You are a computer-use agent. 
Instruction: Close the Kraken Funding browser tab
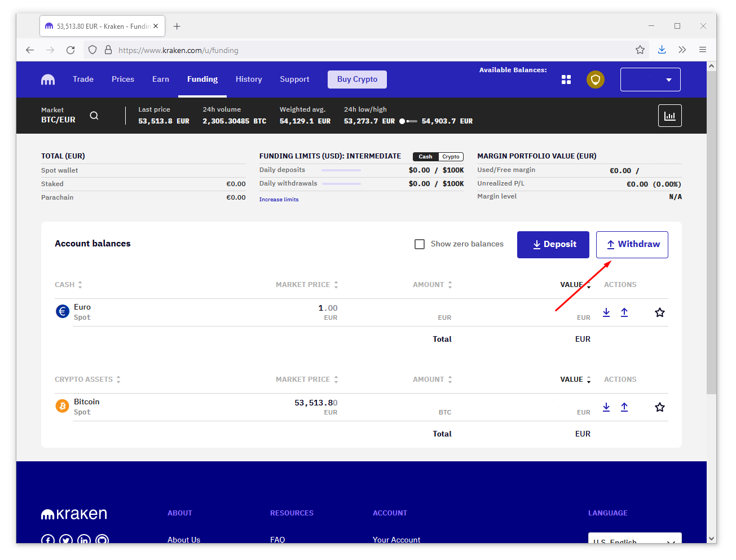(156, 27)
